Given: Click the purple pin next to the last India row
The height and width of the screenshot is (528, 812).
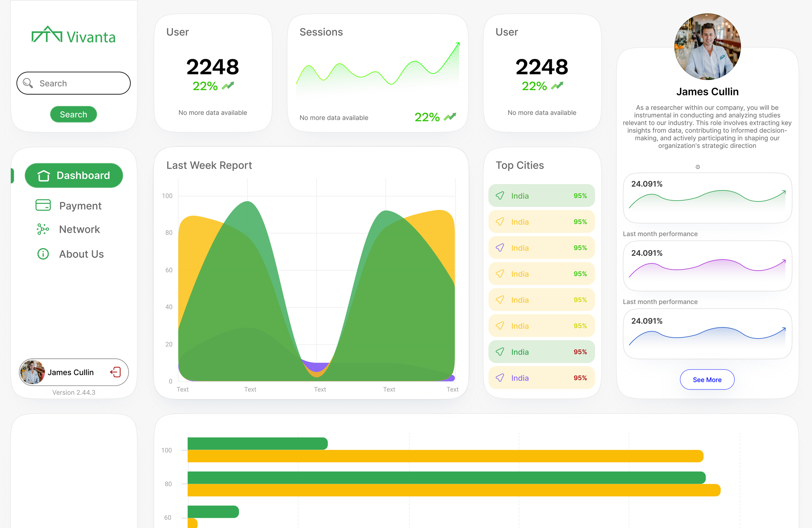Looking at the screenshot, I should [x=499, y=378].
